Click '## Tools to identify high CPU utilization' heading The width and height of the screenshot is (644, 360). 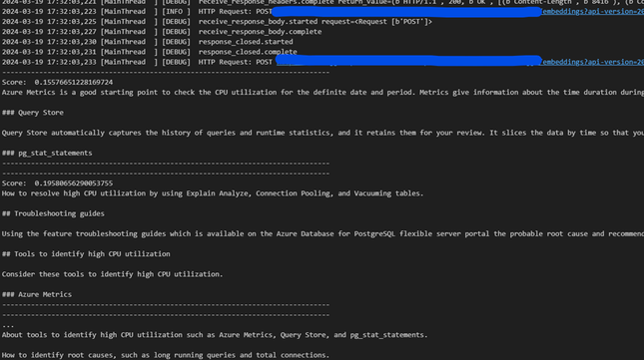pyautogui.click(x=86, y=254)
